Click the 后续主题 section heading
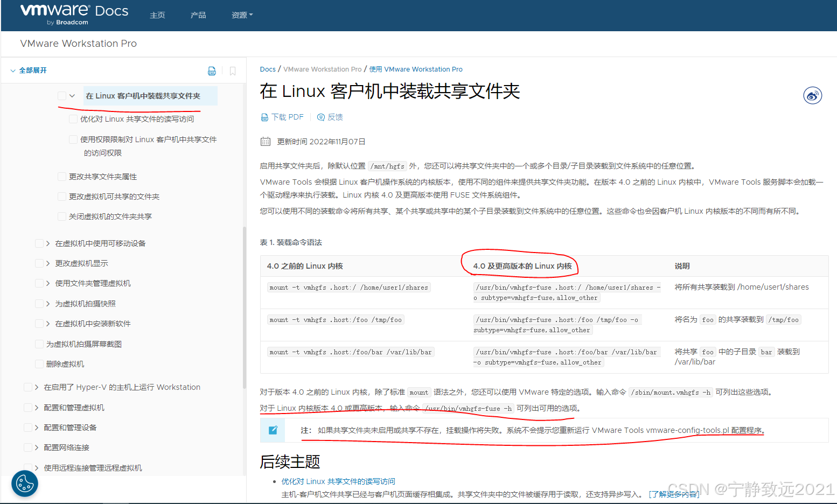Viewport: 837px width, 504px height. [290, 461]
